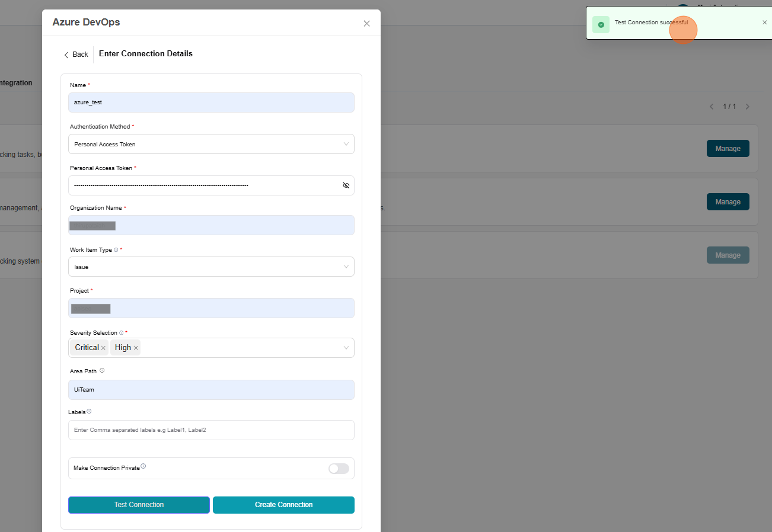Go to next page pagination arrow
Screen dimensions: 772x532
747,107
